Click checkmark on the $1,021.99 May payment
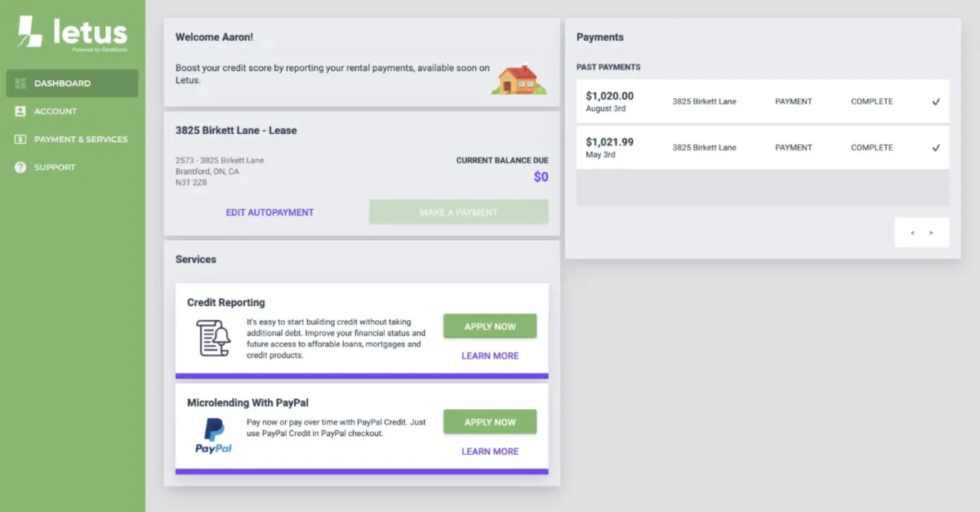Screen dimensions: 980x512 936,148
